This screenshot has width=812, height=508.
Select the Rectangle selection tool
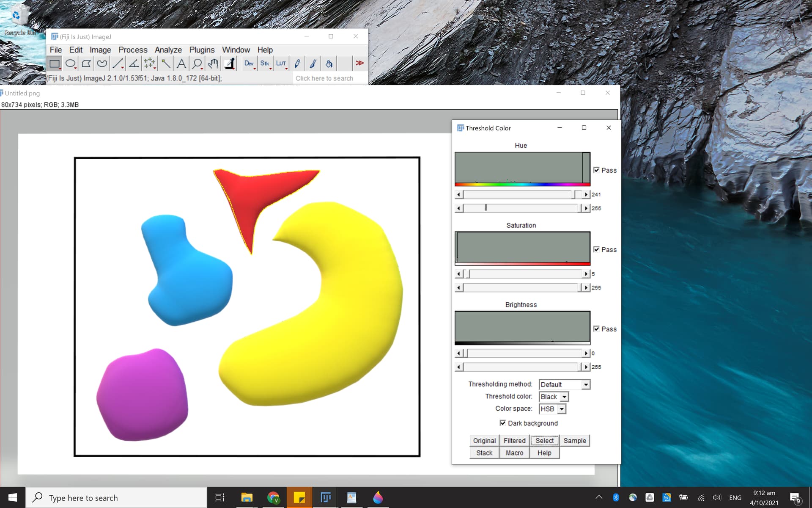tap(55, 63)
